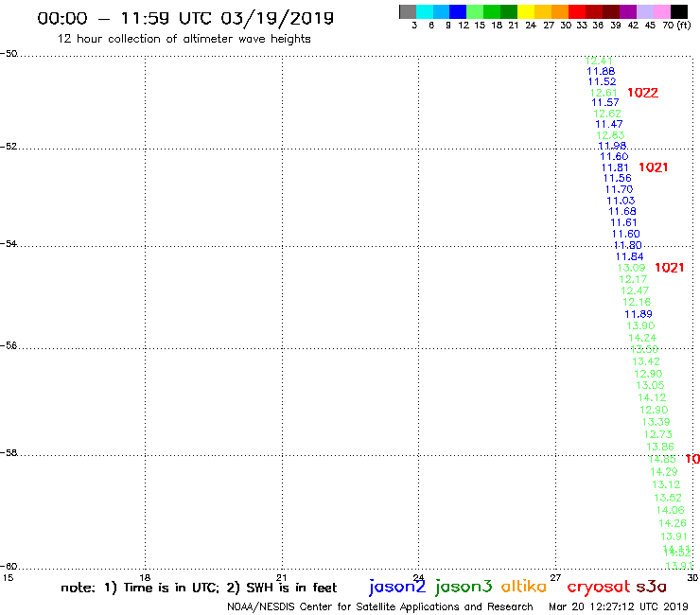Click the green value 13.42

(646, 361)
